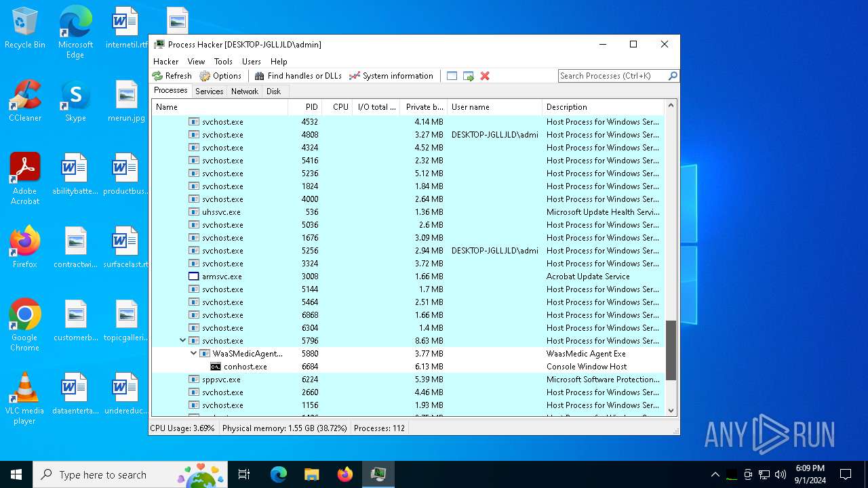Open the Tools menu
The width and height of the screenshot is (868, 488).
(223, 61)
